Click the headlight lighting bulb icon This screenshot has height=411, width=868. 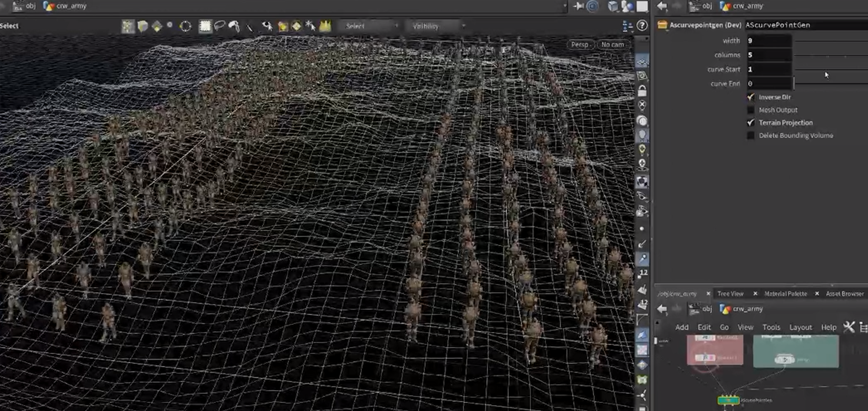pos(642,135)
